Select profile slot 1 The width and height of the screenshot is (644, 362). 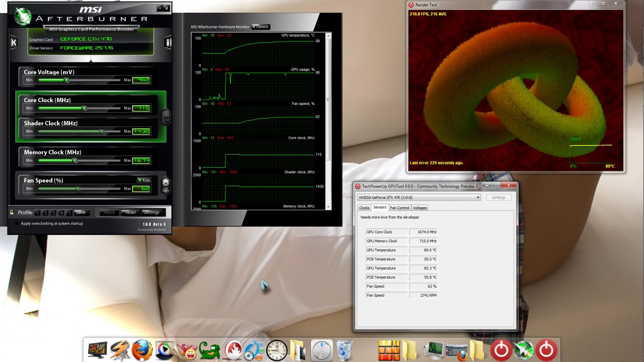(x=38, y=213)
